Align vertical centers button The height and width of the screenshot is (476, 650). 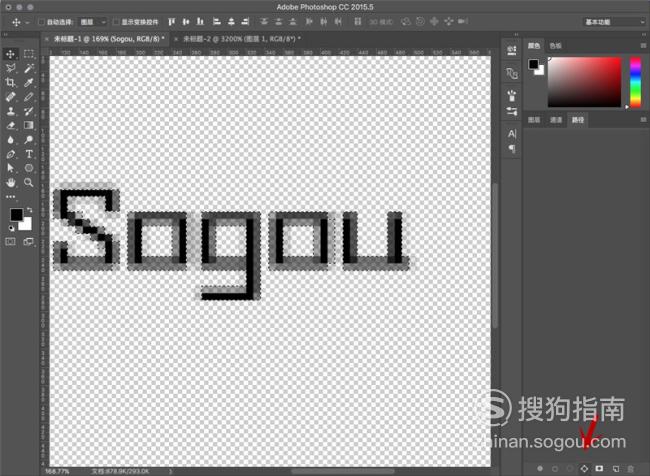pyautogui.click(x=186, y=22)
